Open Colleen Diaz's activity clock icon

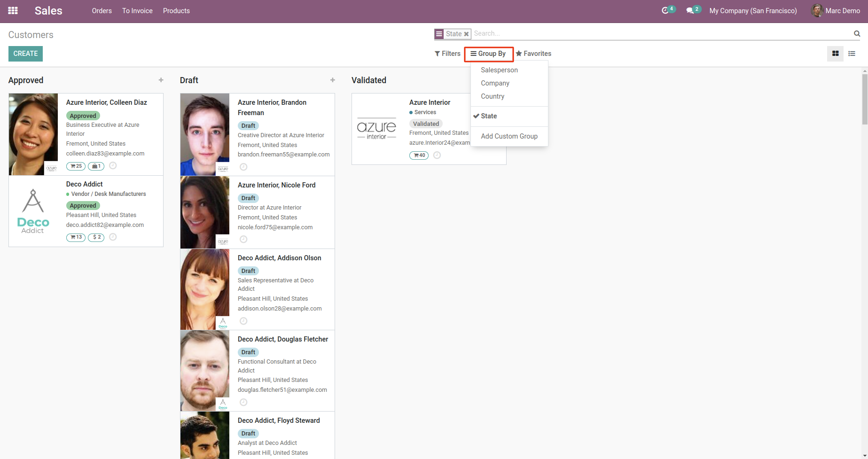pyautogui.click(x=113, y=165)
